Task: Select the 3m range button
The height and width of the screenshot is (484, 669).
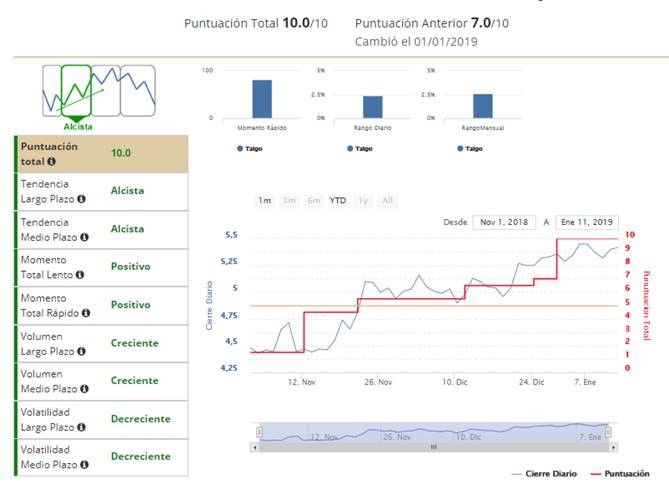Action: pyautogui.click(x=289, y=200)
